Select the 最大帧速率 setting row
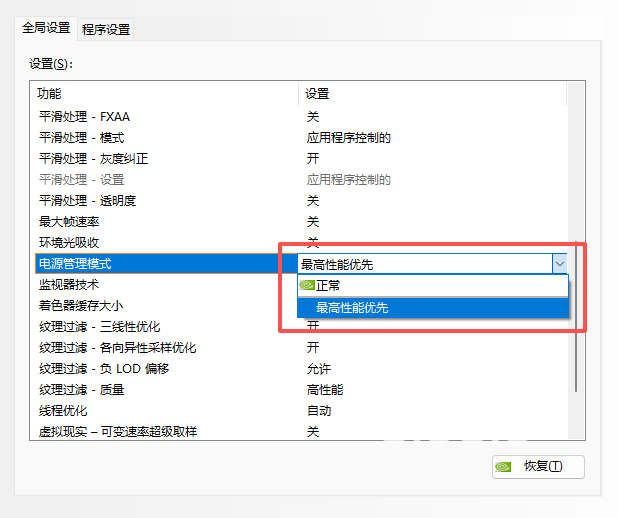The height and width of the screenshot is (518, 618). click(x=69, y=221)
